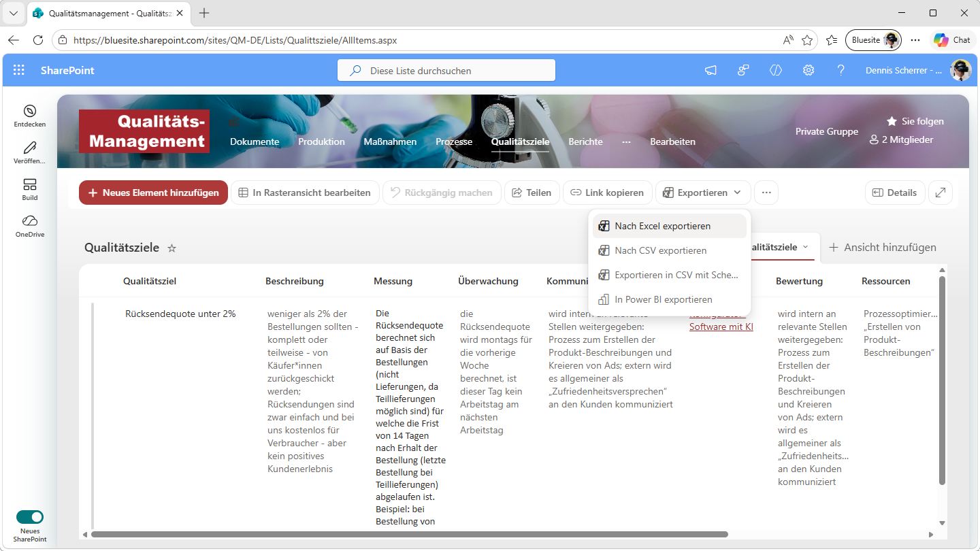980x551 pixels.
Task: Click Neues Element hinzufügen button
Action: tap(153, 193)
